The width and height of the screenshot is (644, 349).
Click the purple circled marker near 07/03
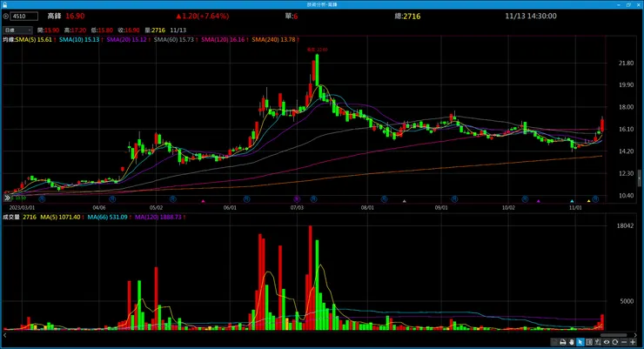(297, 199)
